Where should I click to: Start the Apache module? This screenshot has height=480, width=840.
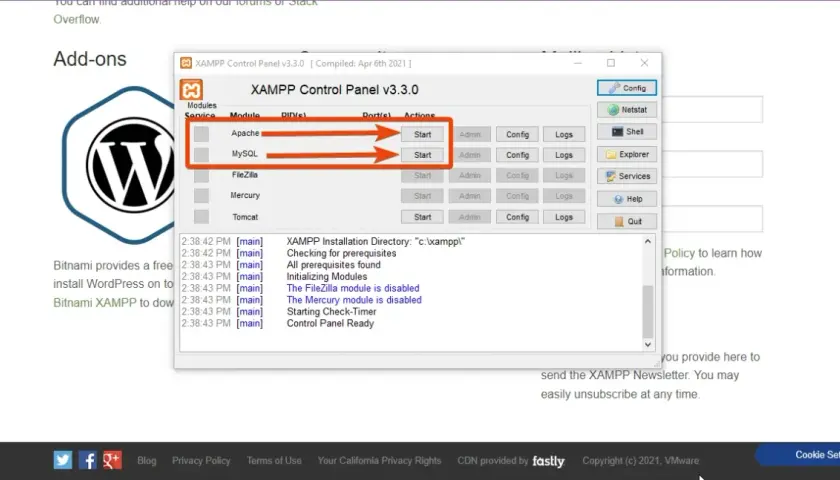[422, 134]
